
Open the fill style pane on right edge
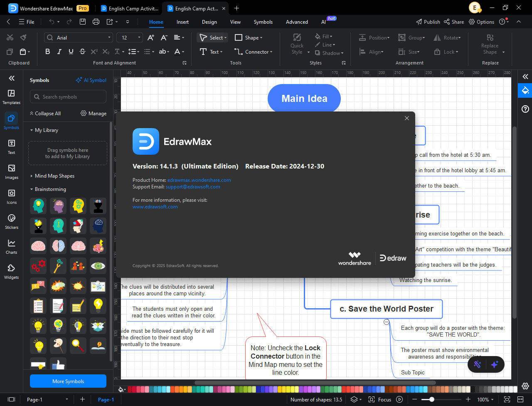525,91
